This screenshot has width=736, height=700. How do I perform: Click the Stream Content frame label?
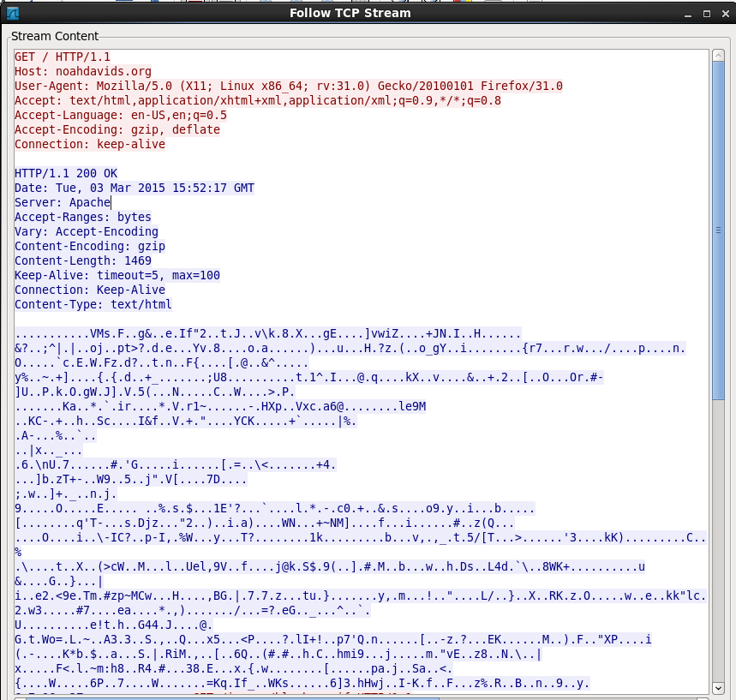[x=55, y=36]
